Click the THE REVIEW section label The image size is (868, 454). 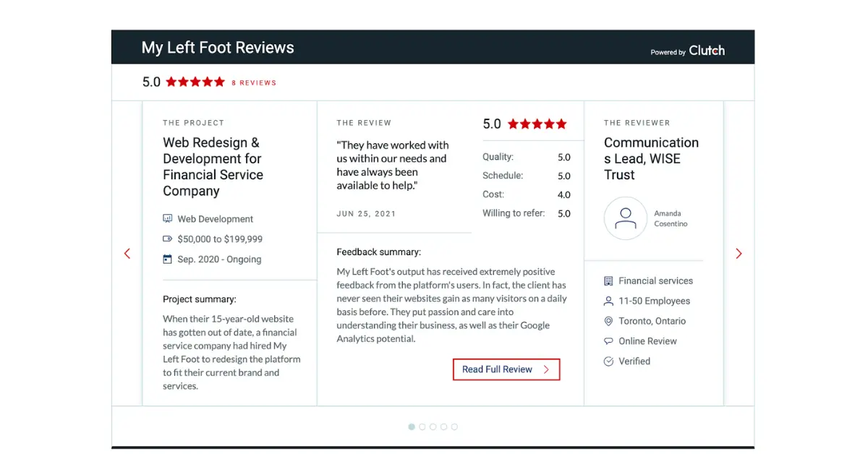coord(364,123)
